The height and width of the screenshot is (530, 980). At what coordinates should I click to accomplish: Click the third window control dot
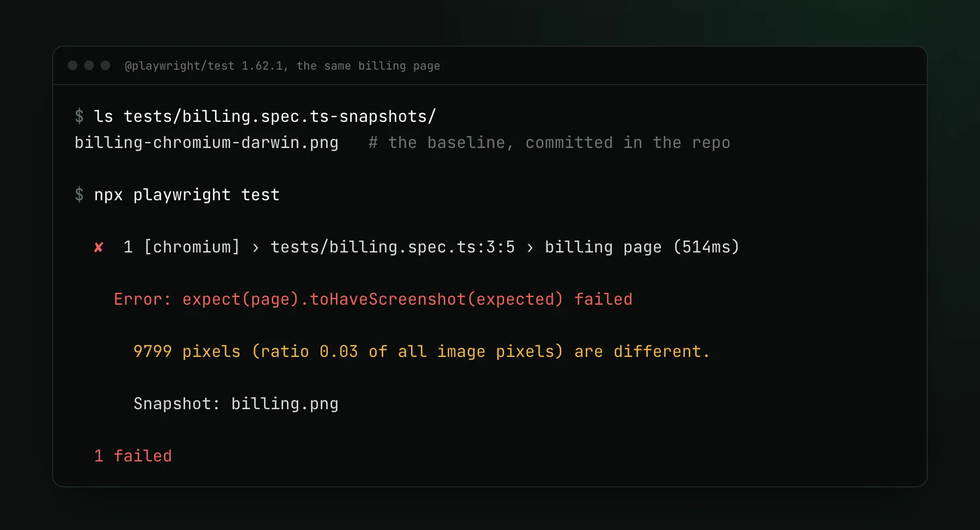click(106, 65)
